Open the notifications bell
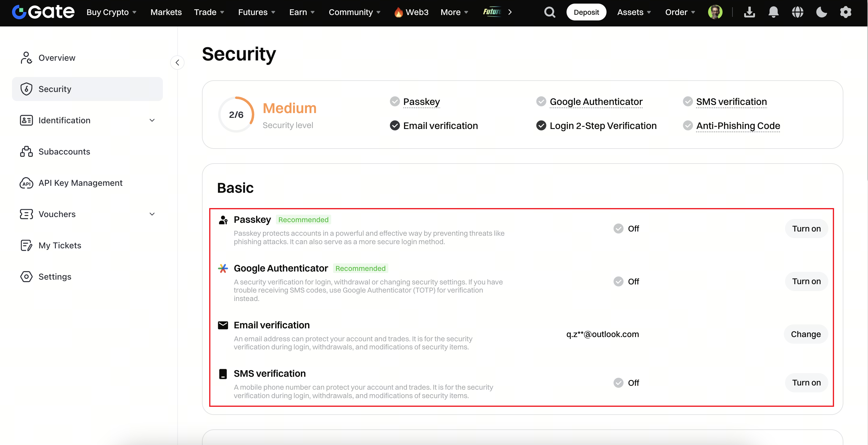 (773, 12)
